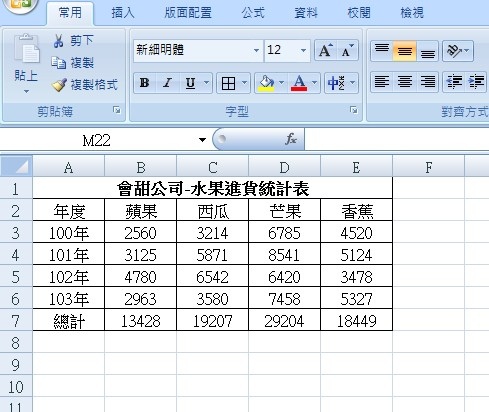Expand text orientation dropdown arrow
Image resolution: width=489 pixels, height=412 pixels.
467,51
